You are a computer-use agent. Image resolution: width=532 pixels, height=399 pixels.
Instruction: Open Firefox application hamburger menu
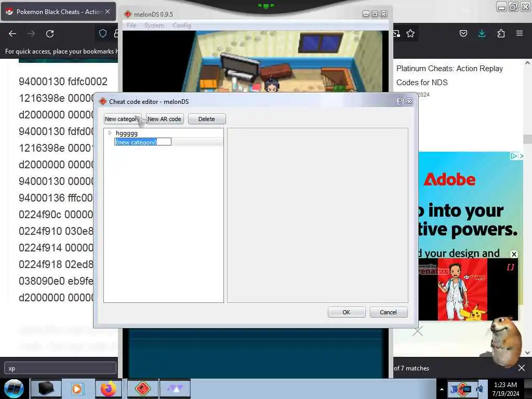point(520,33)
